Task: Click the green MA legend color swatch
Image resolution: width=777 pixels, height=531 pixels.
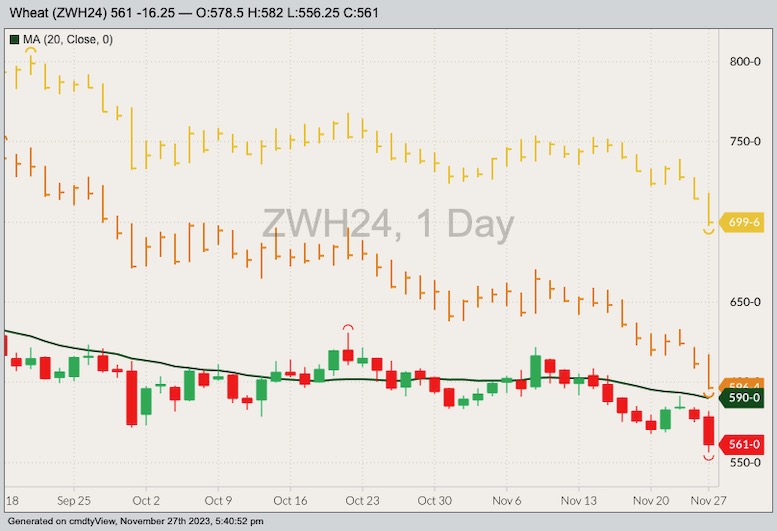Action: click(x=14, y=40)
